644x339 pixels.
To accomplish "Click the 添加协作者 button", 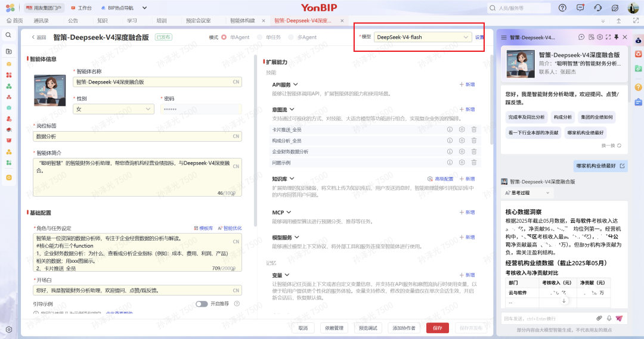I will (404, 328).
